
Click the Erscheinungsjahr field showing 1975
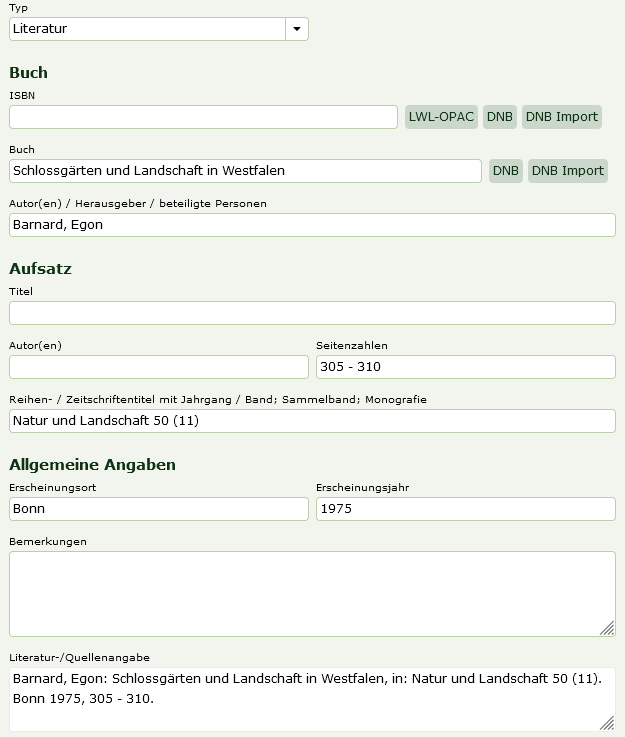465,509
